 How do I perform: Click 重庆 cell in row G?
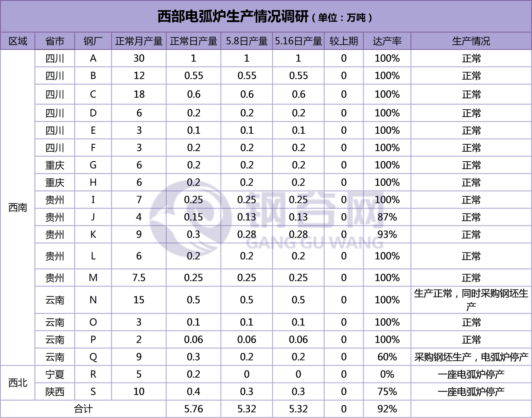point(55,165)
